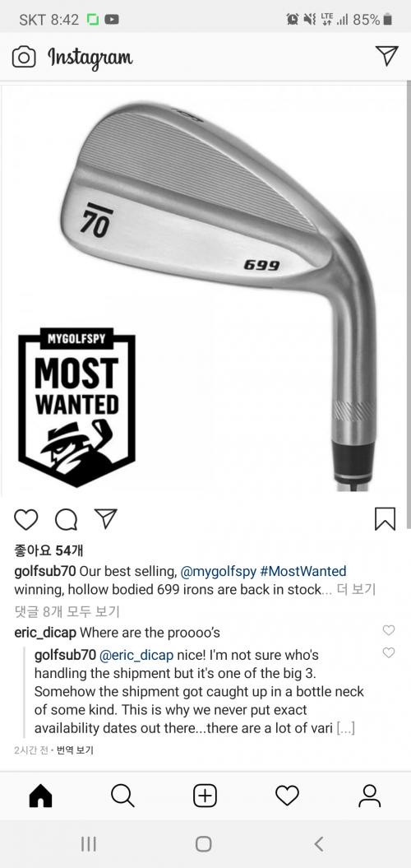Open the #MostWanted hashtag
This screenshot has width=411, height=868.
click(303, 571)
